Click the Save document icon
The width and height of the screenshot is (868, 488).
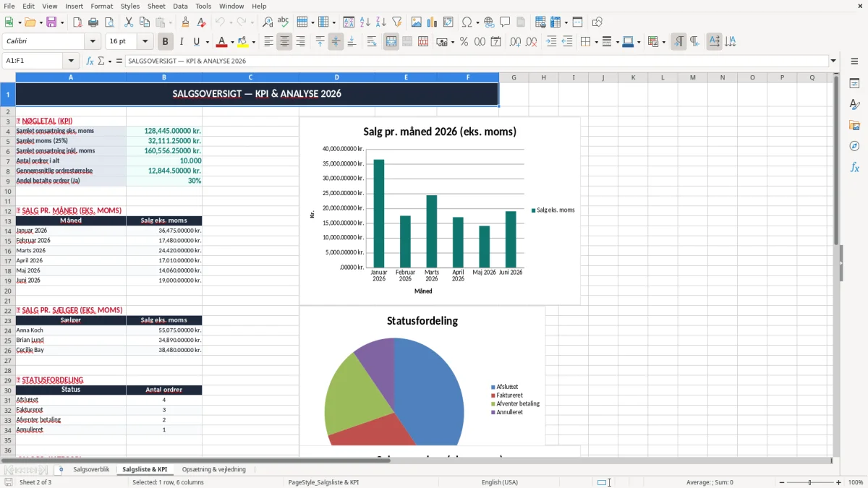[x=51, y=22]
